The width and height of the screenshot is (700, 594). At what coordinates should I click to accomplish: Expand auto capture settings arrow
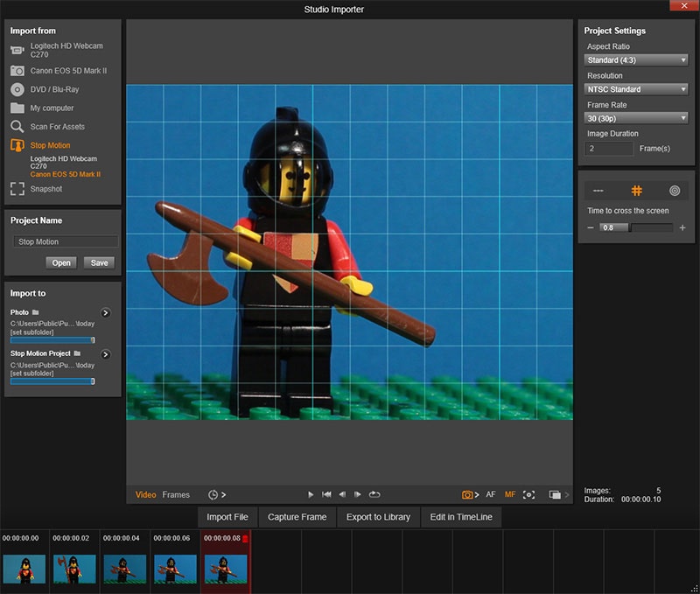pyautogui.click(x=224, y=495)
